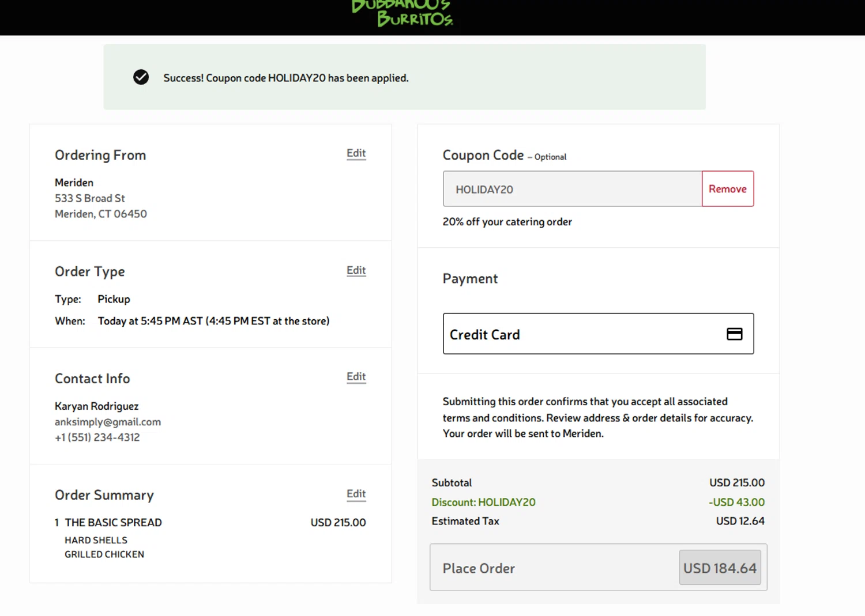Click the success checkmark icon

[141, 77]
